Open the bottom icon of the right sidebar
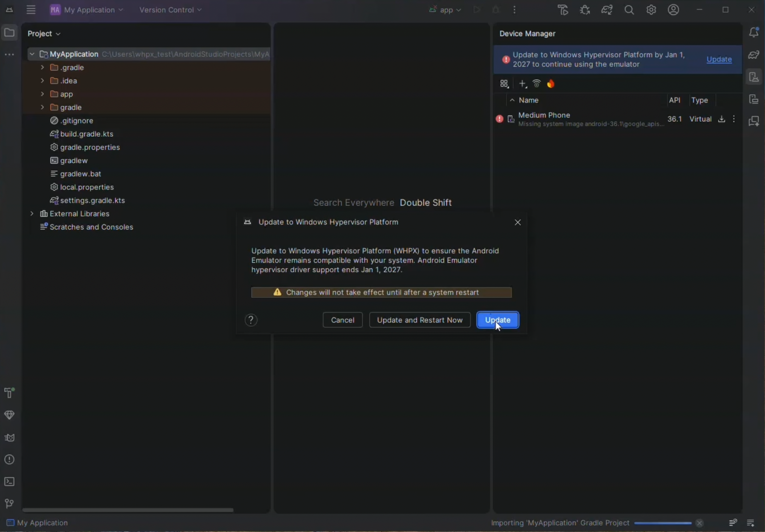Image resolution: width=765 pixels, height=532 pixels. [754, 121]
